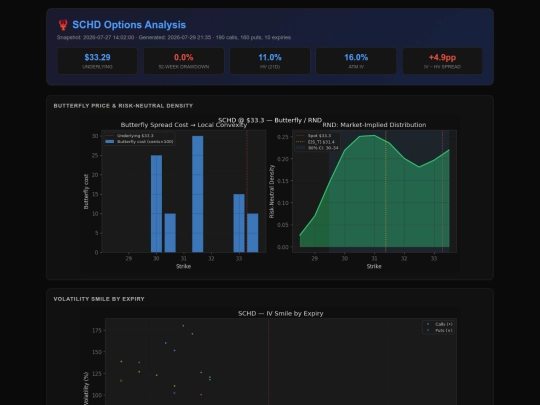This screenshot has width=540, height=405.
Task: Click the $33.29 underlying price card
Action: tap(97, 61)
